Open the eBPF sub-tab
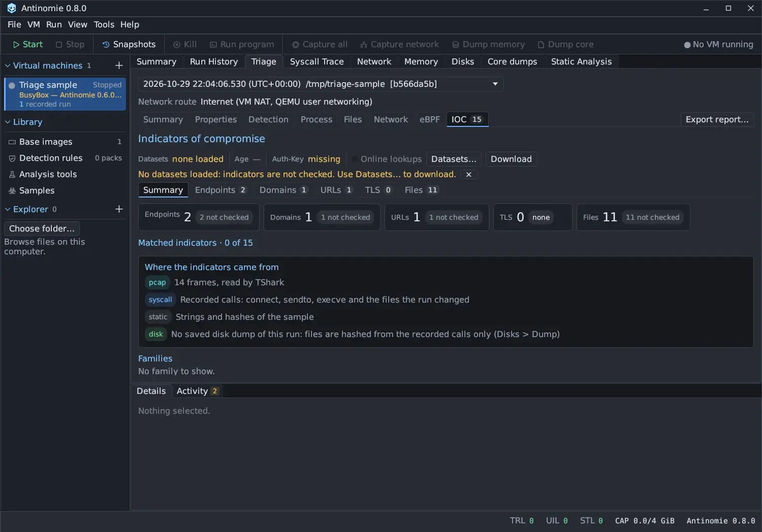 430,119
